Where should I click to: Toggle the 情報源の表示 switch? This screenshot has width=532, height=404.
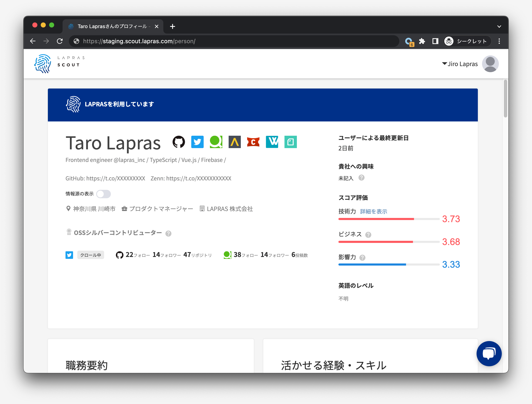coord(104,194)
